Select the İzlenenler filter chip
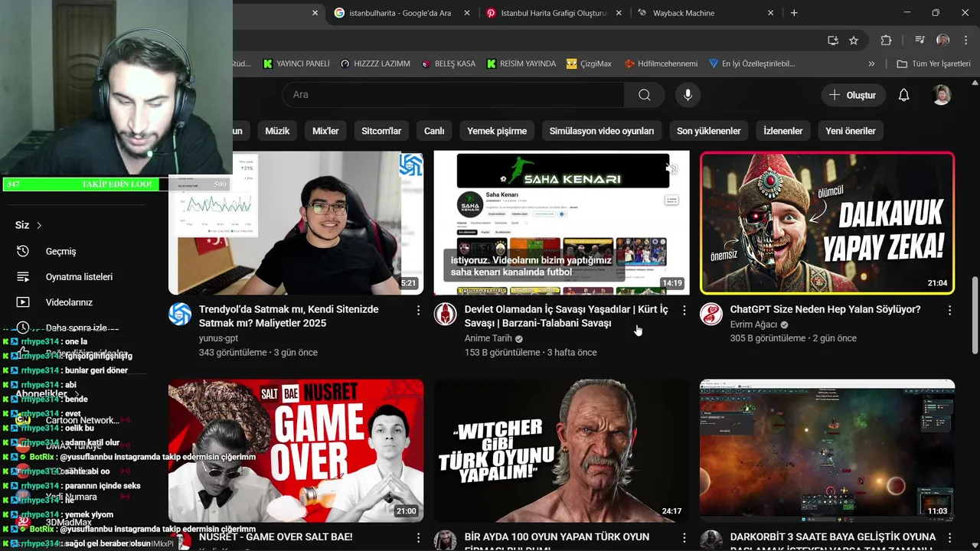 tap(783, 131)
